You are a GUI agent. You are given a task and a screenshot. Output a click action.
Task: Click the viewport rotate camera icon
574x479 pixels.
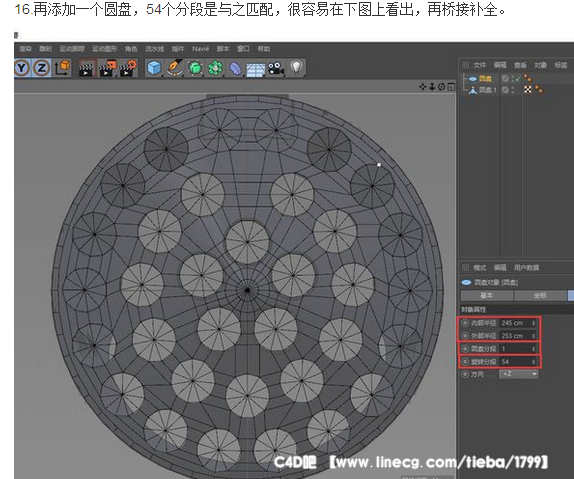tap(441, 87)
